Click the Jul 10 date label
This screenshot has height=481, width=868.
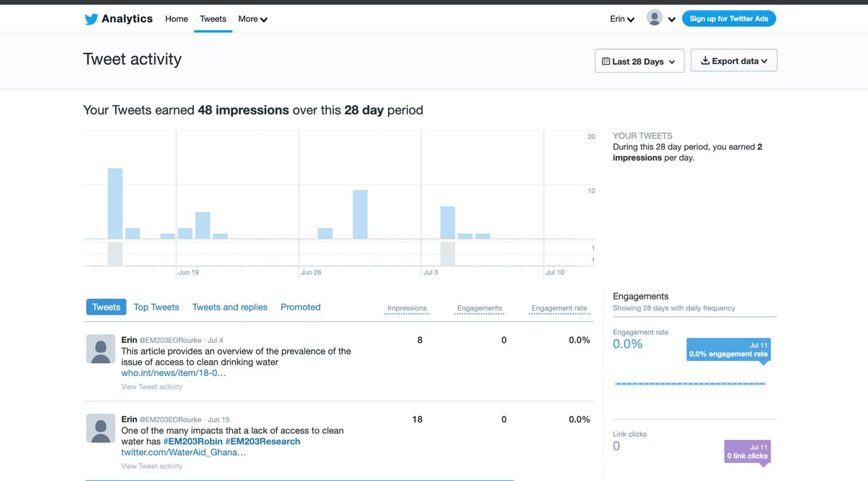pos(555,273)
